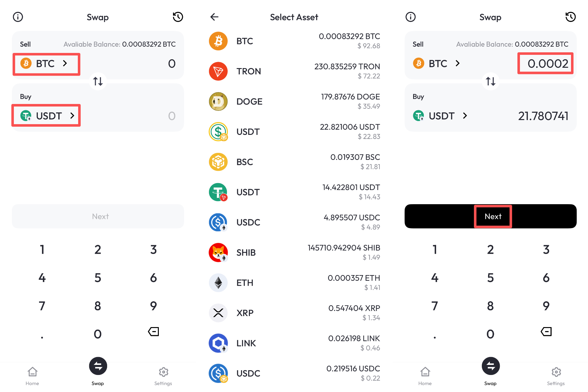Viewport: 588px width, 392px height.
Task: Choose TRON from the asset list
Action: tap(294, 71)
